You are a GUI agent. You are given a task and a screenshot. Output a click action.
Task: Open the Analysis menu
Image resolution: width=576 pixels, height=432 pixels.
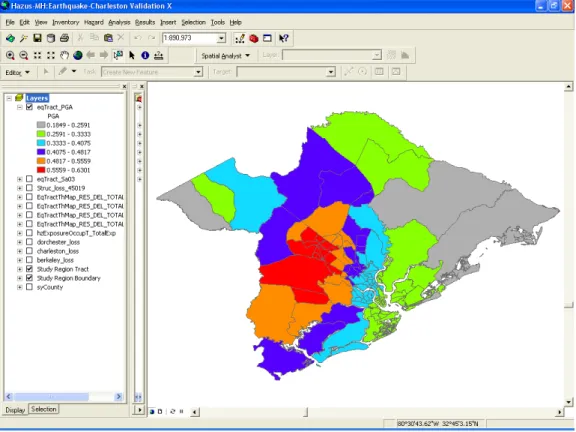coord(119,22)
